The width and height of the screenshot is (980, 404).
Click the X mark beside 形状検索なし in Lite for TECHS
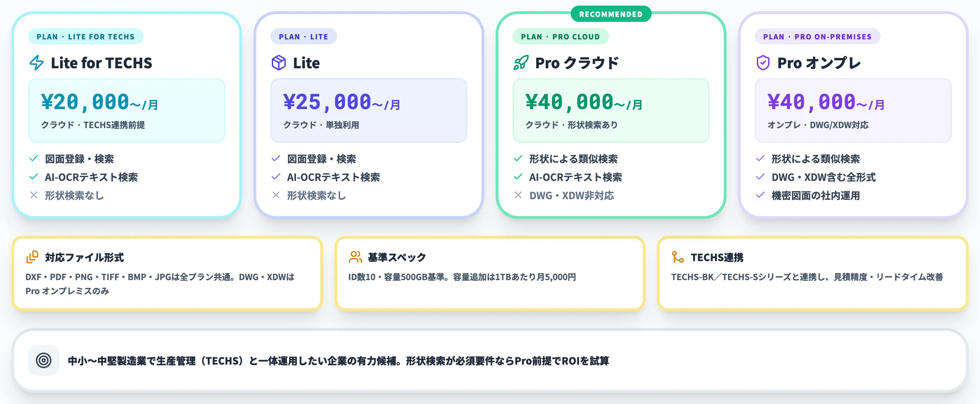tap(34, 195)
